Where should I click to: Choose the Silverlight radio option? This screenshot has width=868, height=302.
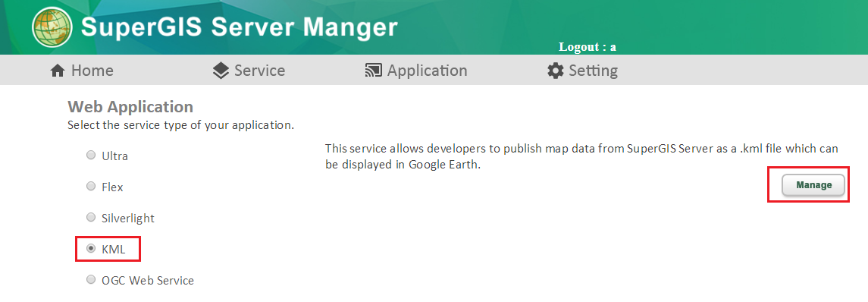91,218
